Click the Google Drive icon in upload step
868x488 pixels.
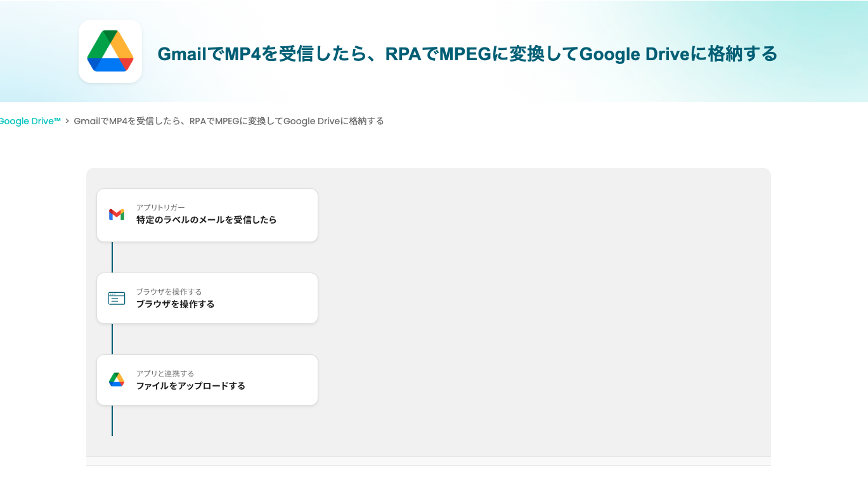(117, 380)
